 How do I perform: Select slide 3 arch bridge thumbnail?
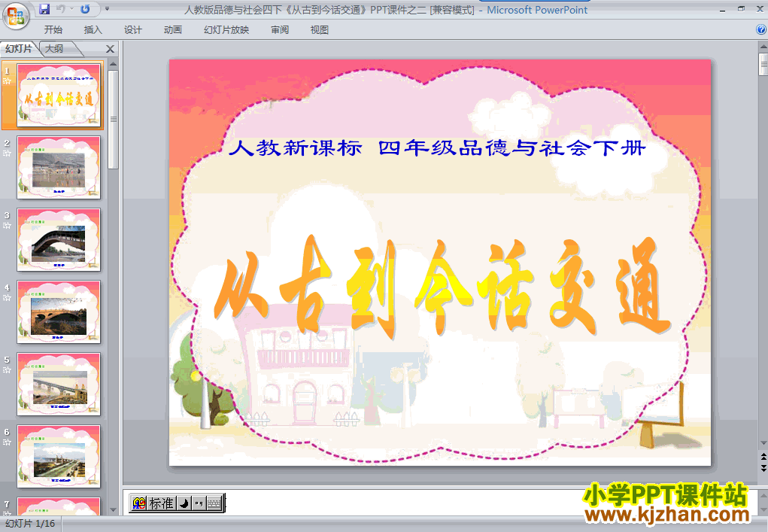(x=59, y=239)
